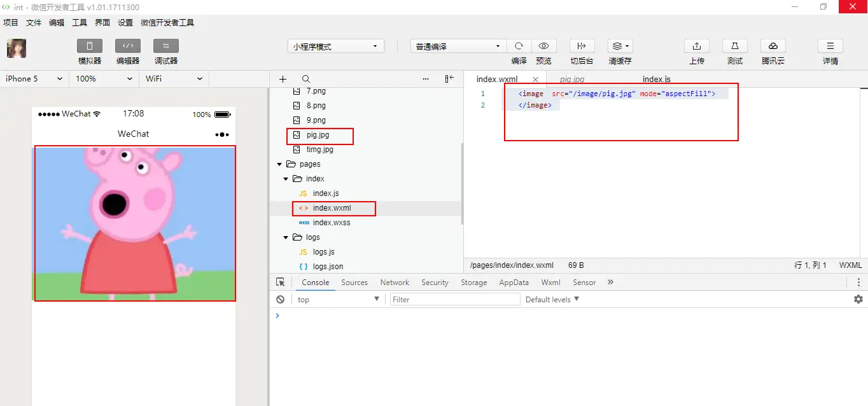Click the preview eye icon

point(543,46)
